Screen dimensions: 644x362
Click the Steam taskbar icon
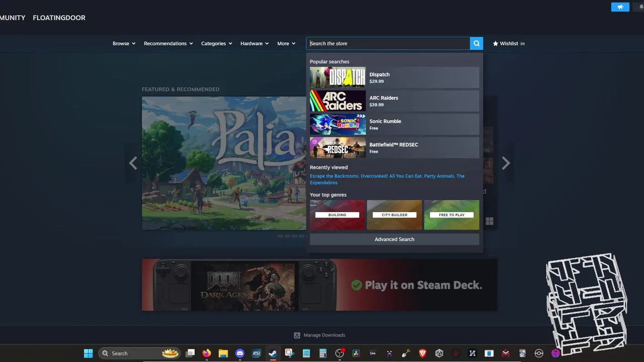tap(273, 353)
